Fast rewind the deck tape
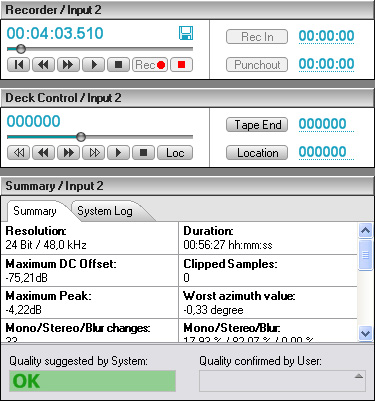Viewport: 375px width, 401px height. (x=19, y=153)
